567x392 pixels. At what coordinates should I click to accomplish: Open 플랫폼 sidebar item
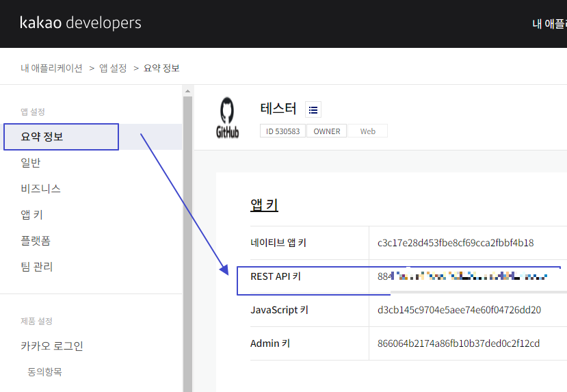tap(36, 241)
